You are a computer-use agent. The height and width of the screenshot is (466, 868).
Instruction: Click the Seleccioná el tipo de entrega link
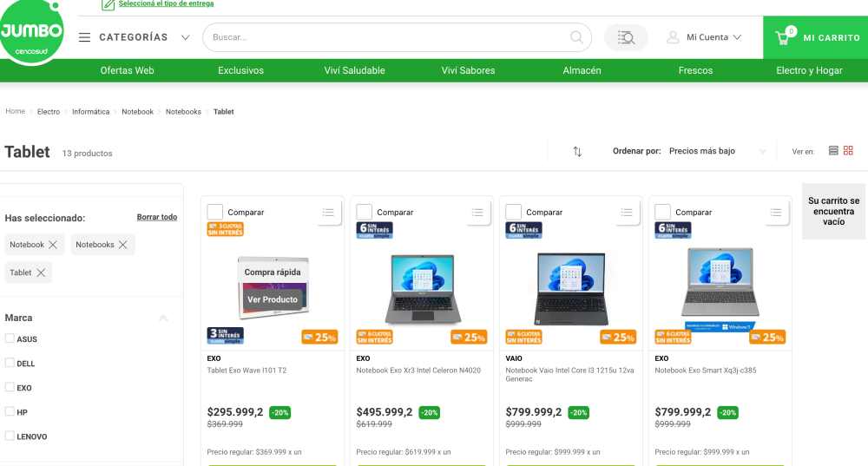tap(166, 3)
